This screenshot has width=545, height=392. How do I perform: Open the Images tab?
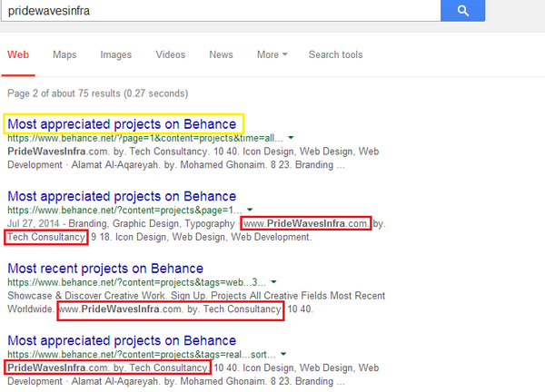[x=115, y=54]
